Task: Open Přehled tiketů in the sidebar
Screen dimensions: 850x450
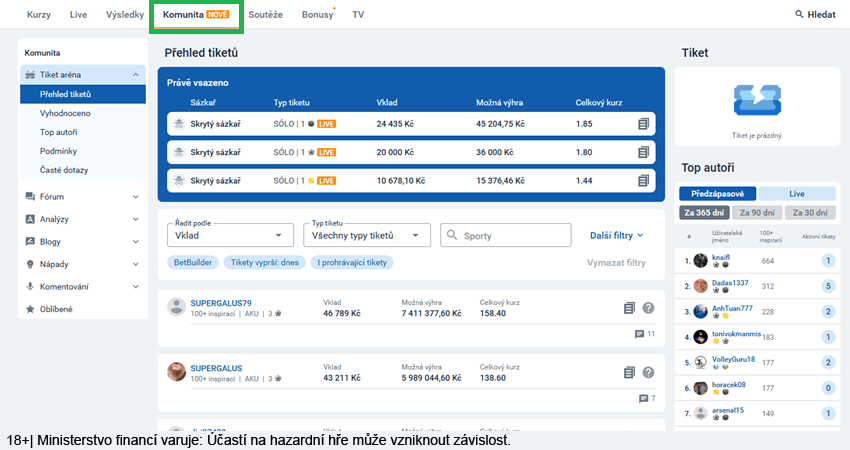Action: pos(83,94)
